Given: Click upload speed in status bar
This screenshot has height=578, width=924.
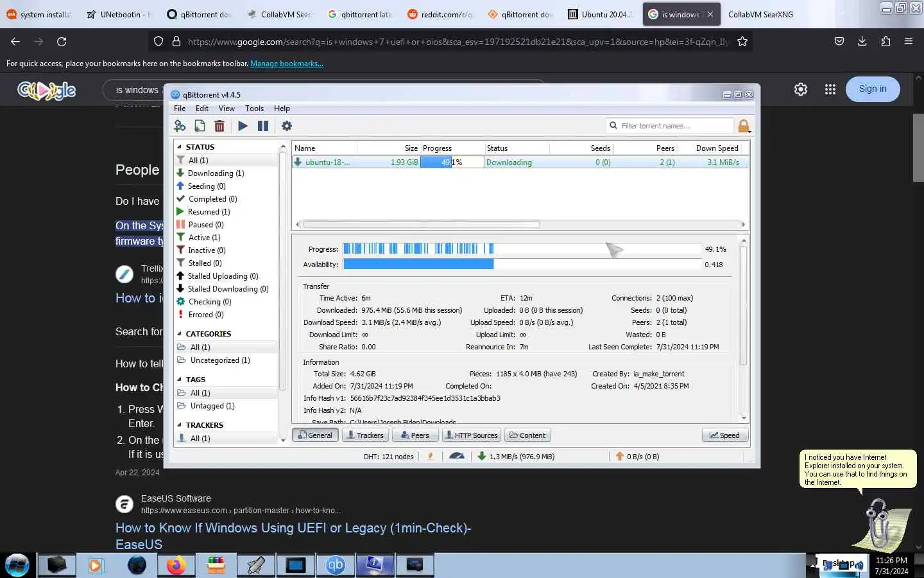Looking at the screenshot, I should 638,457.
